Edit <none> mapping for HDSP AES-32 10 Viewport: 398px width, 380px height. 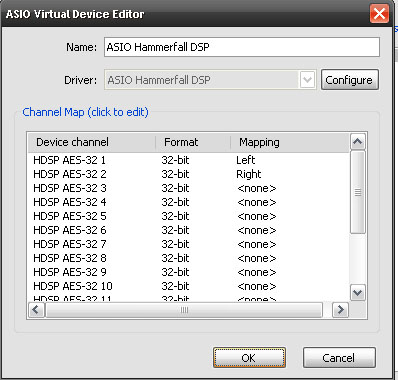257,287
